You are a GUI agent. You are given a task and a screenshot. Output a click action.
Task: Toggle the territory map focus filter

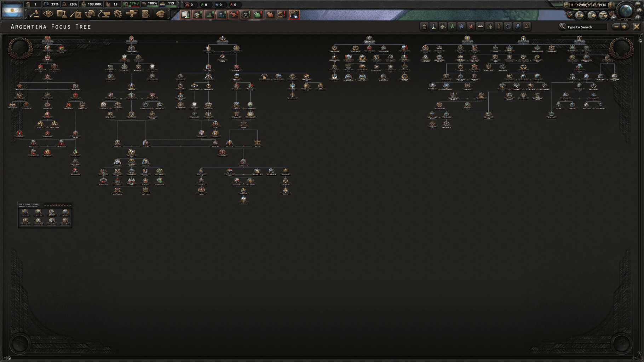click(517, 27)
